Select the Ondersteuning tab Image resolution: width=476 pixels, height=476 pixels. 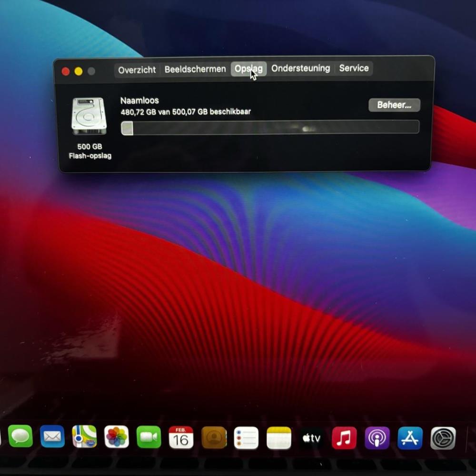pyautogui.click(x=300, y=68)
